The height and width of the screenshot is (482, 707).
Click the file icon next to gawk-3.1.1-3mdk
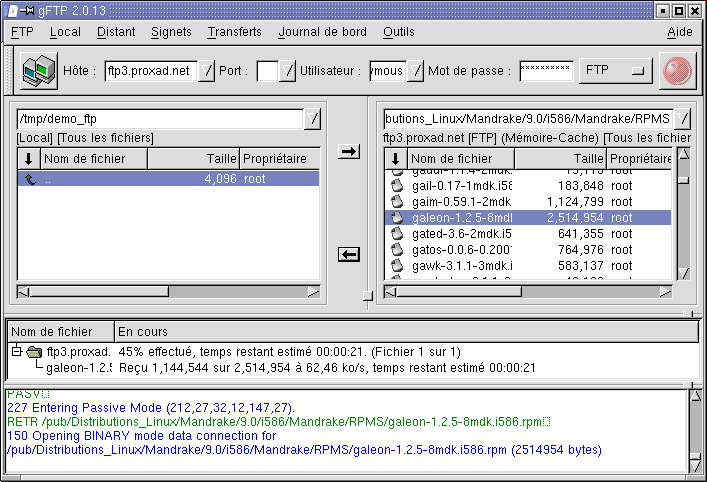coord(397,266)
